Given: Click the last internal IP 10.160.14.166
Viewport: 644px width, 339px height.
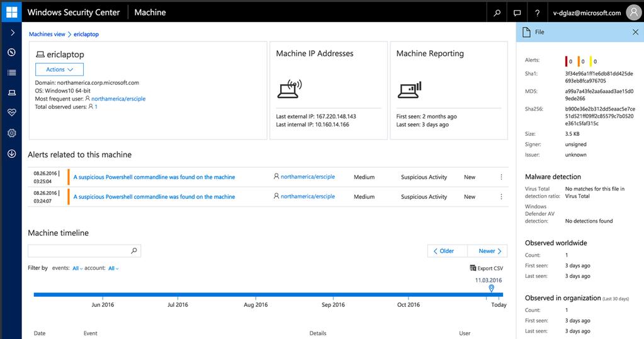Looking at the screenshot, I should 332,125.
